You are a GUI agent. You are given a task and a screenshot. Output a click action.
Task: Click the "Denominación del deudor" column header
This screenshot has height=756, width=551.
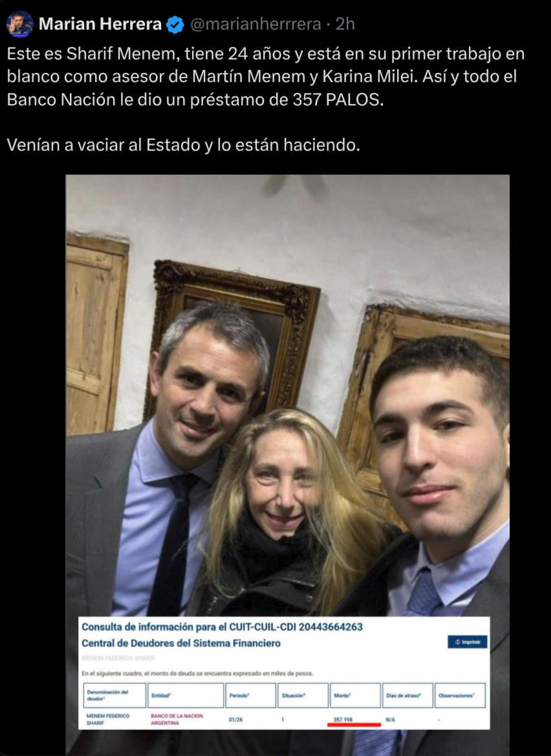(x=114, y=695)
